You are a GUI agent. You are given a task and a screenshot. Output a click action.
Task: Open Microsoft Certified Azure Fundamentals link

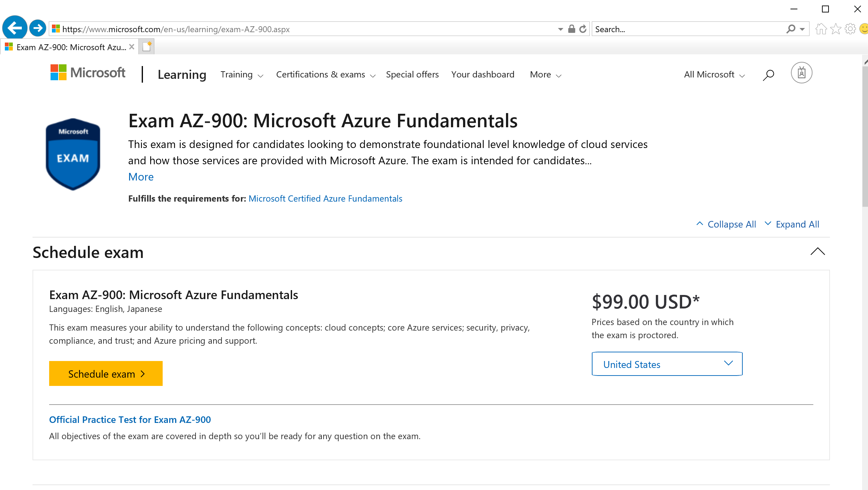(325, 198)
